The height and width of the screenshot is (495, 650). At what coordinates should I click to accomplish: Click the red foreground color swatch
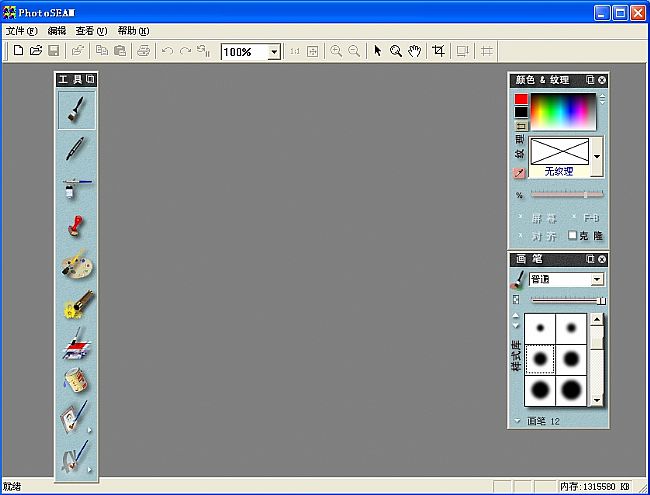521,99
